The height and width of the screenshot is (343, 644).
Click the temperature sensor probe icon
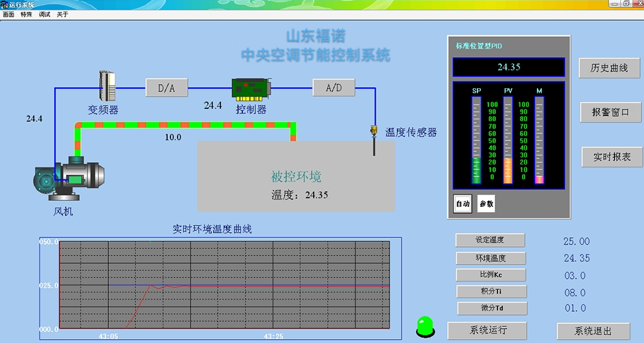374,140
